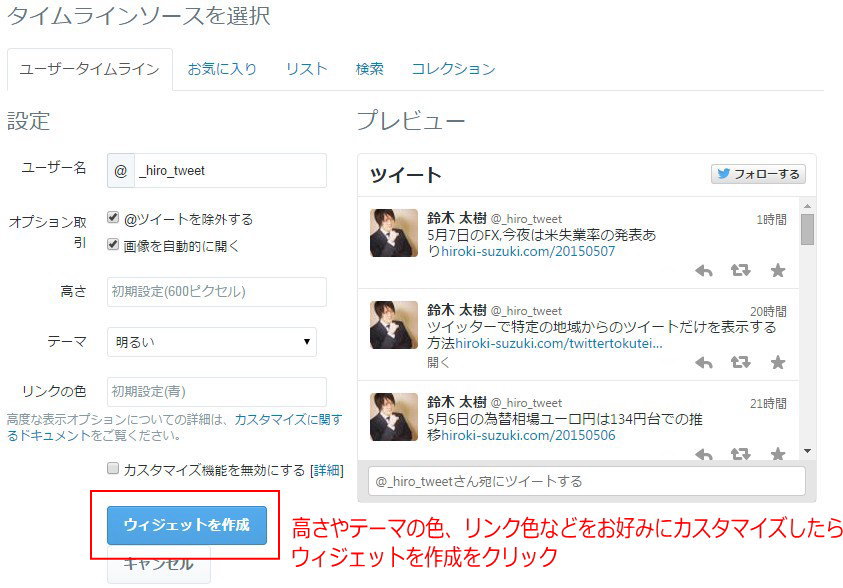Retweet the ツイッターで特定の地域 tweet
The height and width of the screenshot is (588, 843).
tap(740, 362)
